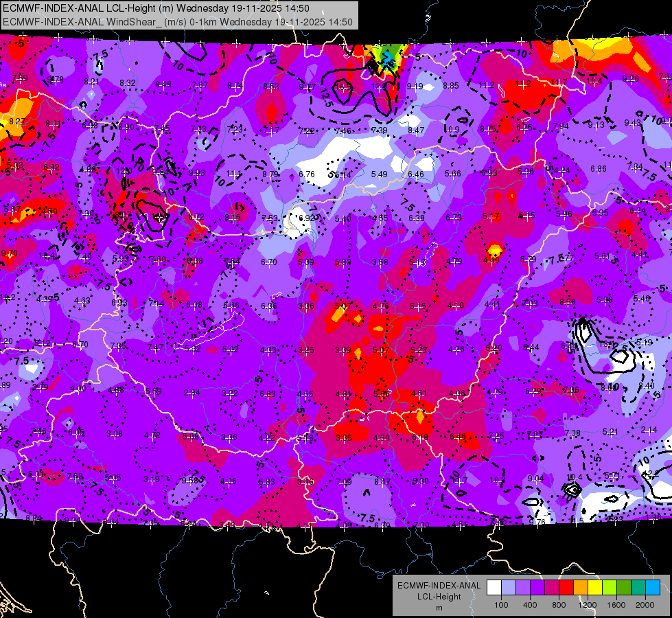Click the legend label 'ECMWF-INDEX-ANAL'

[x=439, y=586]
